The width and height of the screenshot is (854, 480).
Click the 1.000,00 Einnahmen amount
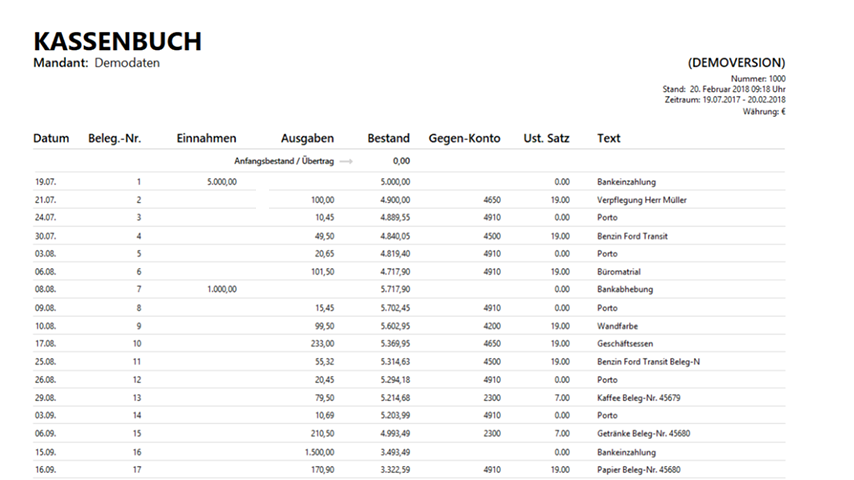coord(222,289)
